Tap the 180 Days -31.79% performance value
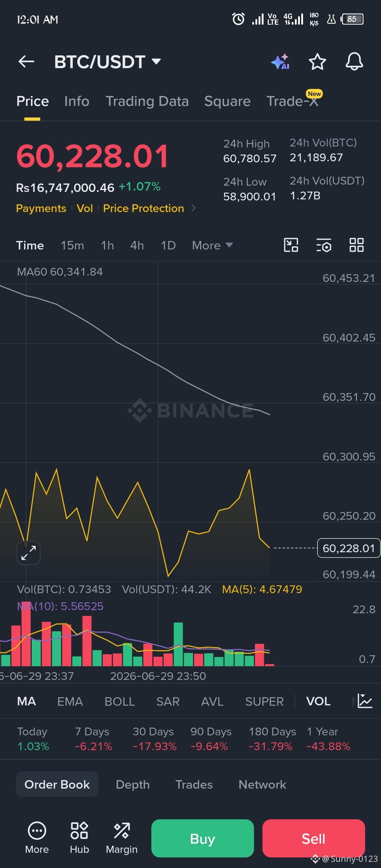Image resolution: width=381 pixels, height=868 pixels. point(271,746)
